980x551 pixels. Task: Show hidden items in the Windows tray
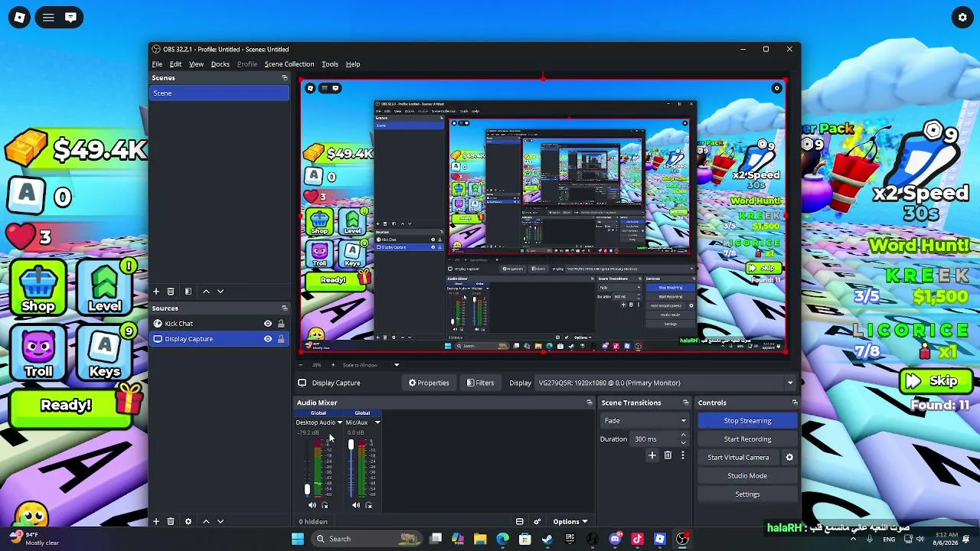point(854,539)
